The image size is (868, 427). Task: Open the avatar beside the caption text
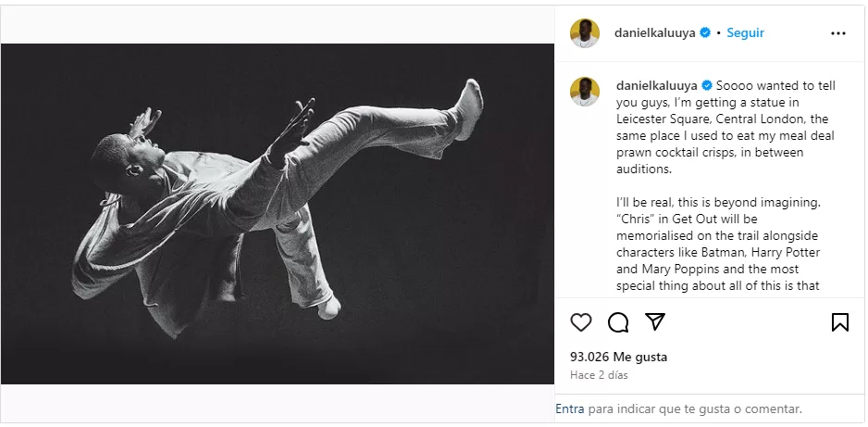tap(584, 92)
